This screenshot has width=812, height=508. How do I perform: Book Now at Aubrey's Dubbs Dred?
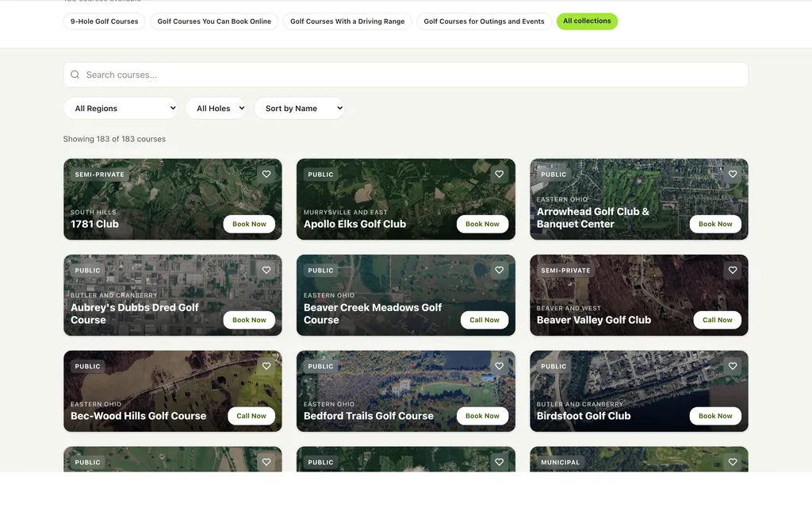coord(249,320)
